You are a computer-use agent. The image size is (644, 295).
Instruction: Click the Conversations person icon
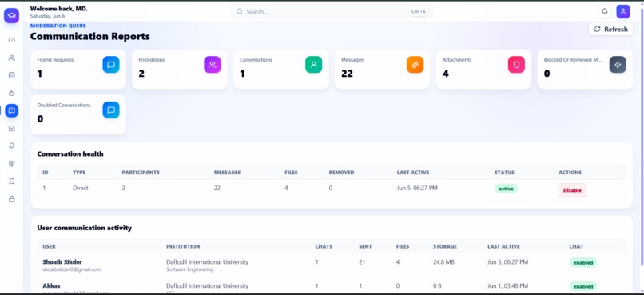(x=314, y=65)
